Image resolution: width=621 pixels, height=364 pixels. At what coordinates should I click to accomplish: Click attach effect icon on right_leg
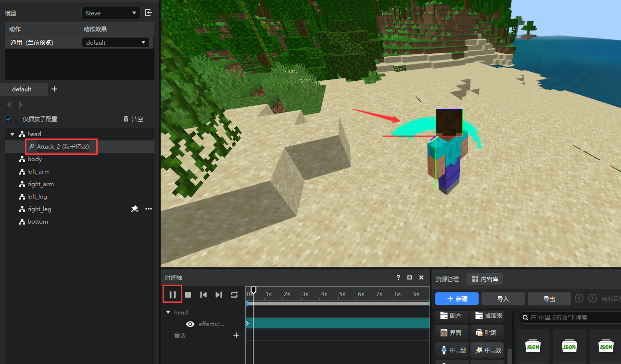(x=135, y=209)
